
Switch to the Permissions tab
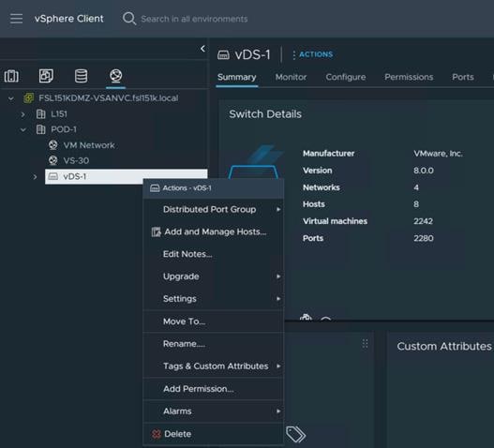[x=409, y=77]
